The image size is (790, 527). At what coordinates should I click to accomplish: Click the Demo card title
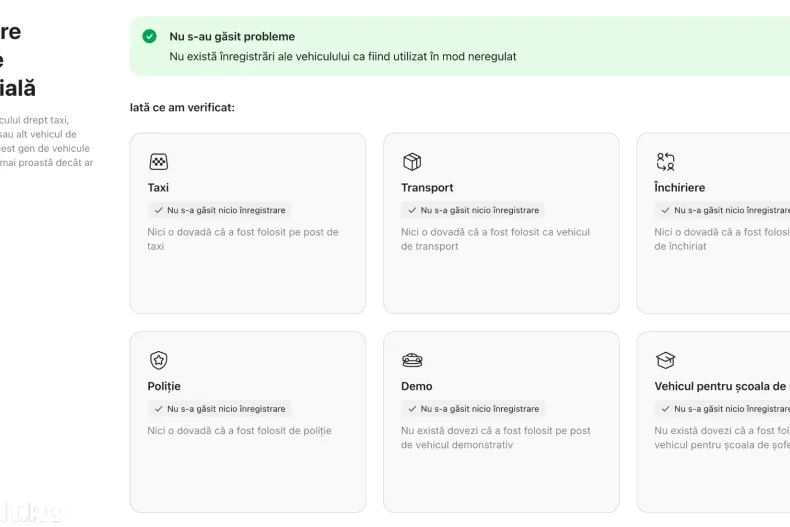tap(417, 386)
